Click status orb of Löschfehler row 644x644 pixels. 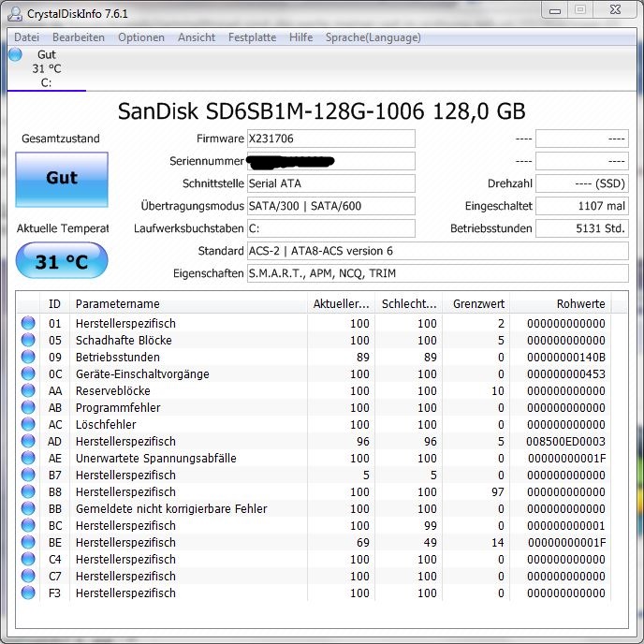28,424
